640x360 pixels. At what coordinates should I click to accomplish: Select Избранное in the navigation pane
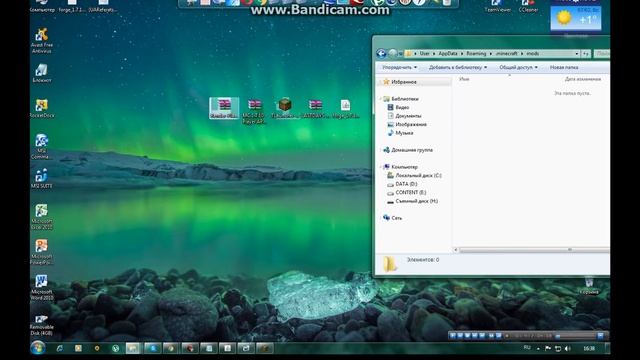404,82
